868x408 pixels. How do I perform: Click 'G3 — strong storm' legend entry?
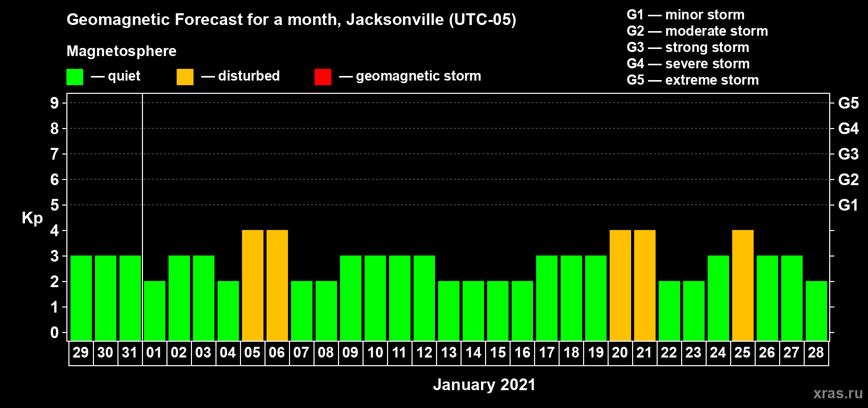pyautogui.click(x=688, y=47)
